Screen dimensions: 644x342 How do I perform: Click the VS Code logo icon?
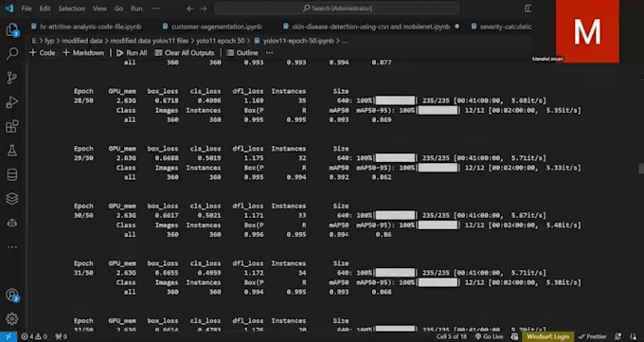click(9, 9)
